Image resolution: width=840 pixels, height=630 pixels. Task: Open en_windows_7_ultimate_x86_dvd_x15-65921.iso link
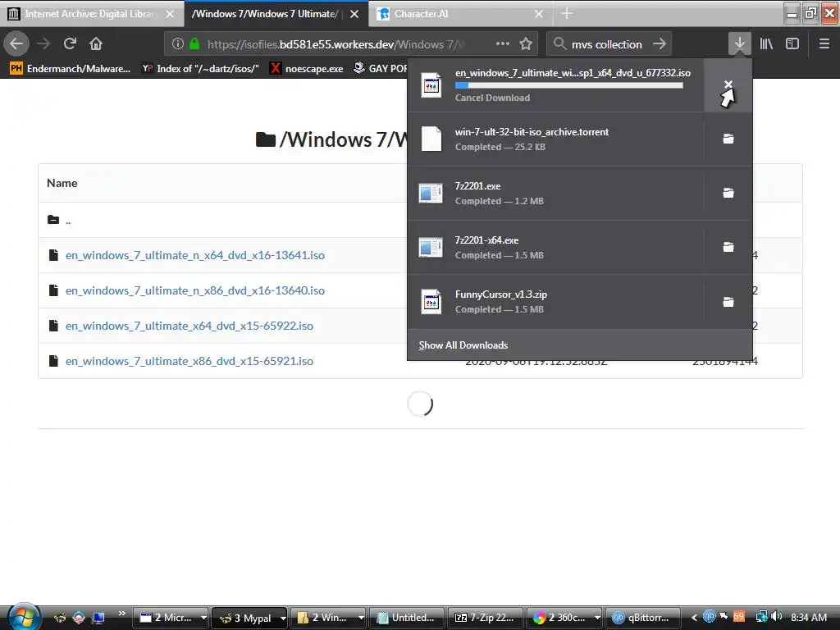[x=189, y=361]
